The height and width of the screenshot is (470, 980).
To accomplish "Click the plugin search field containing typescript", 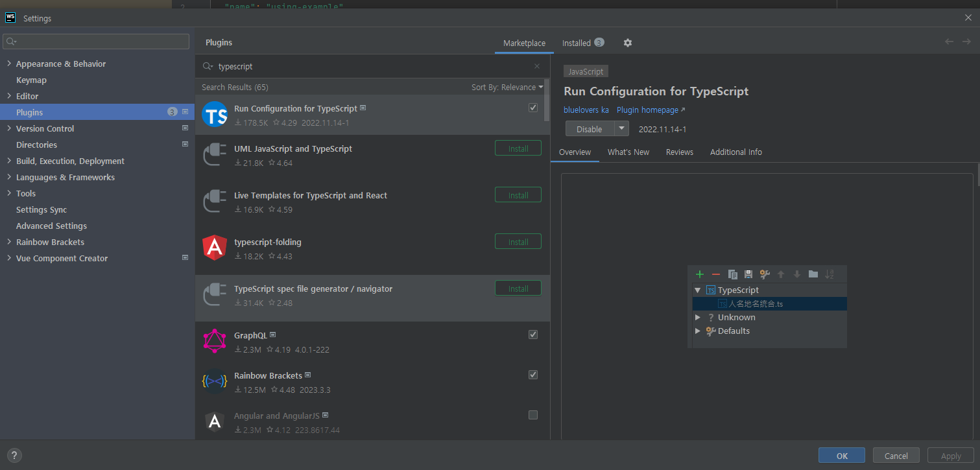I will 374,66.
